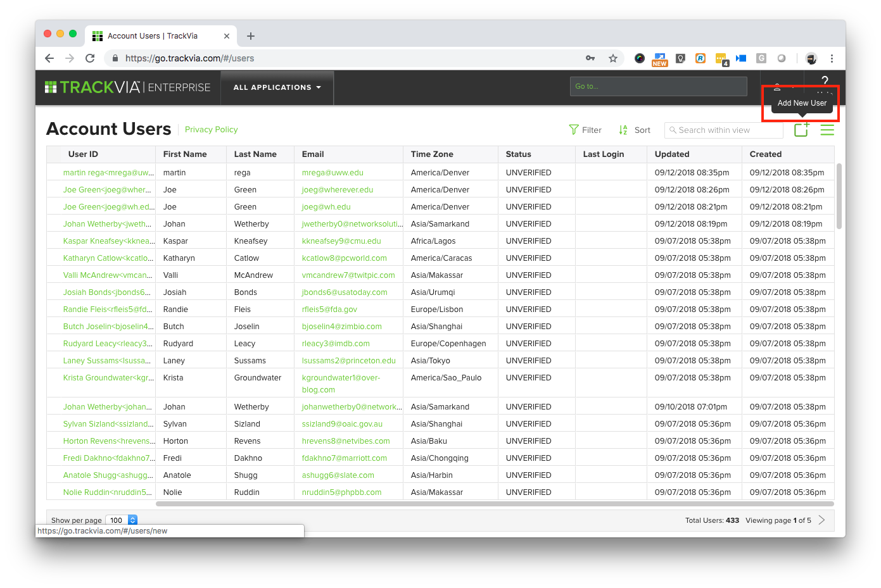Open the Show per page dropdown

(x=122, y=520)
